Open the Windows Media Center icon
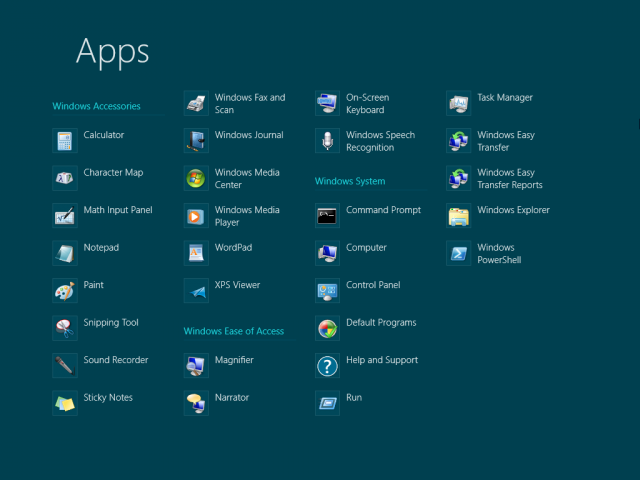The width and height of the screenshot is (640, 480). click(x=196, y=178)
